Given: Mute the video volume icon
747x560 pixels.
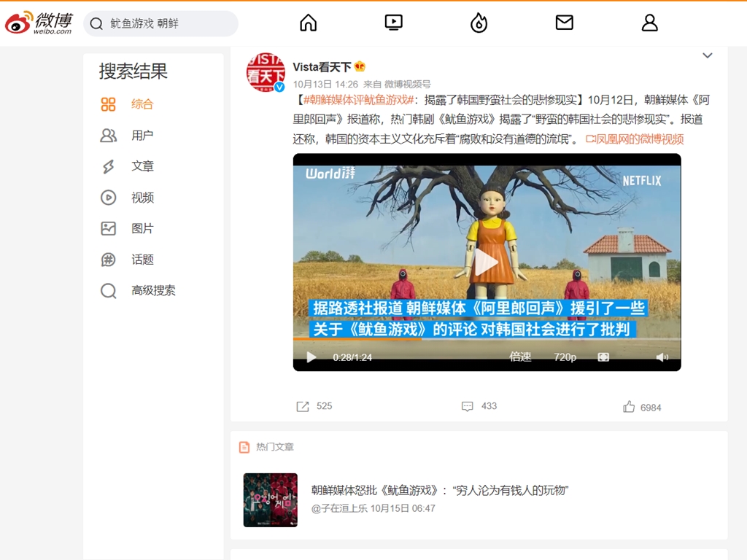Looking at the screenshot, I should [662, 357].
